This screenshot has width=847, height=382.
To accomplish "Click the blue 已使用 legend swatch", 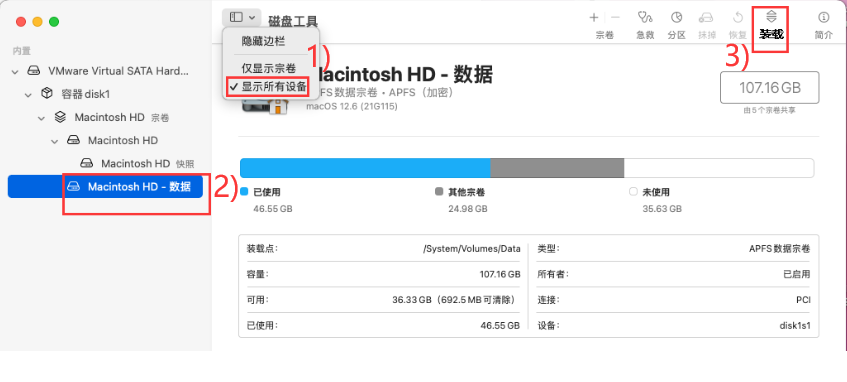I will click(x=244, y=191).
